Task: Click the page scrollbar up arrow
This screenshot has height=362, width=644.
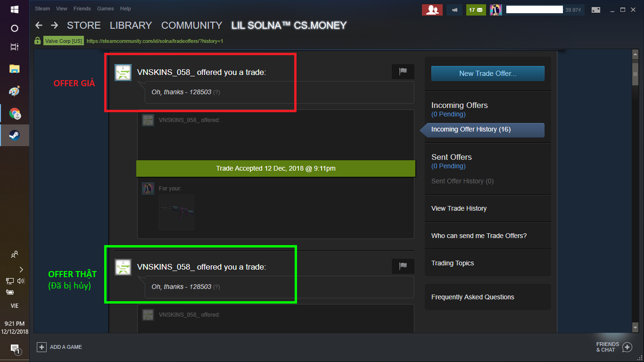Action: [635, 55]
